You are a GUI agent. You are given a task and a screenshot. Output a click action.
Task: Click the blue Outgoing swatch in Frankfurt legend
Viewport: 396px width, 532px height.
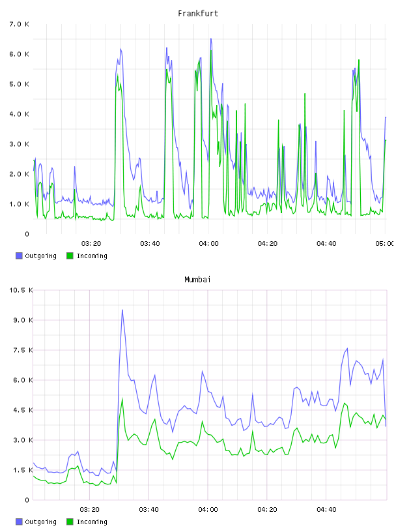[x=19, y=256]
